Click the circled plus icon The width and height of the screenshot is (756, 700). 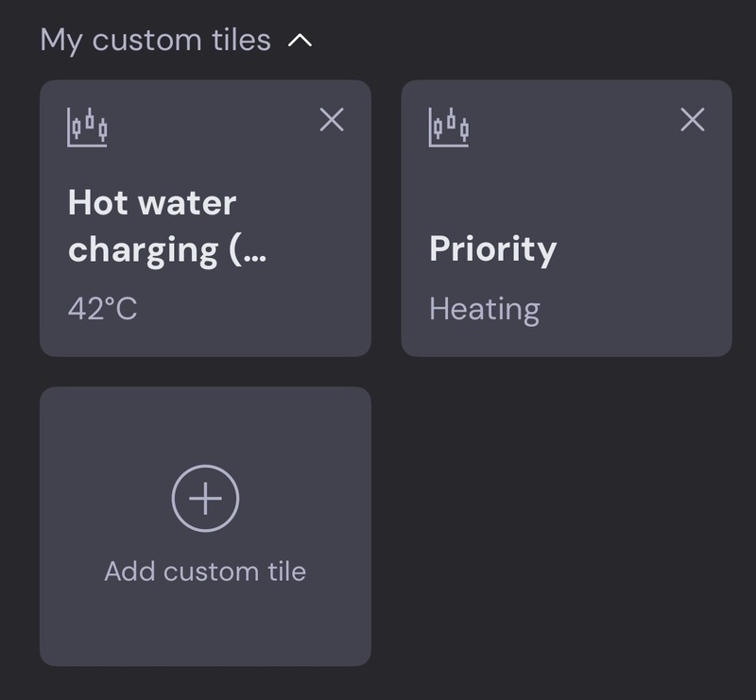point(205,499)
